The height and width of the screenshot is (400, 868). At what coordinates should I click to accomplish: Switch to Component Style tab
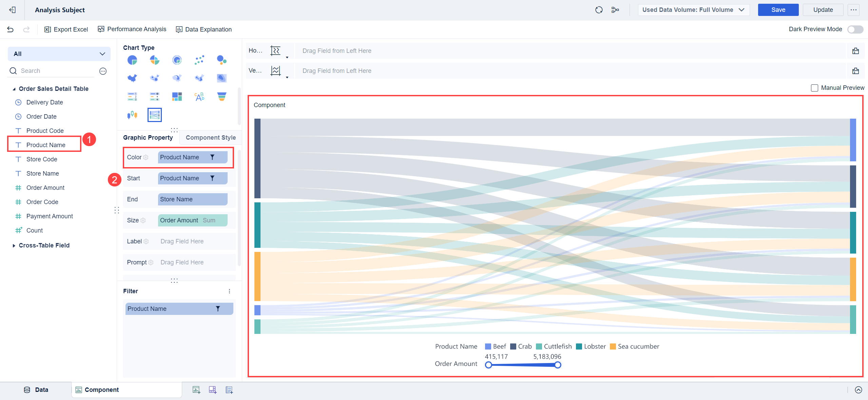coord(211,138)
